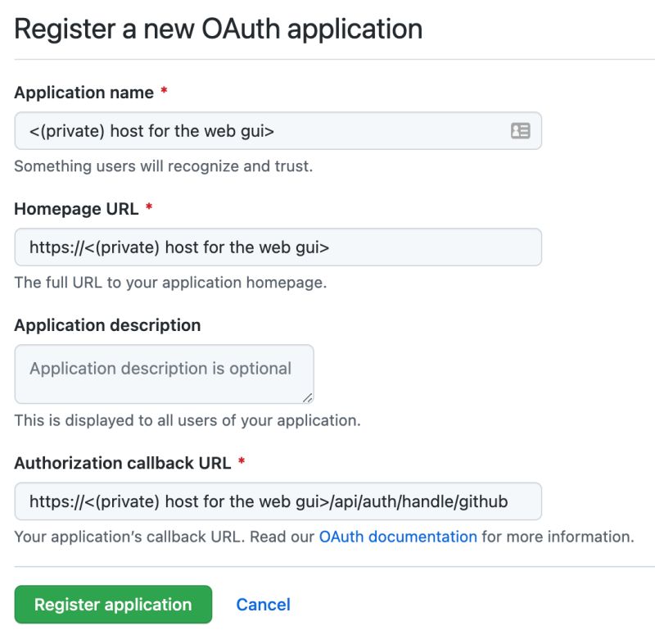This screenshot has height=644, width=655.
Task: Click the "Register a new OAuth application" heading
Action: coord(219,29)
